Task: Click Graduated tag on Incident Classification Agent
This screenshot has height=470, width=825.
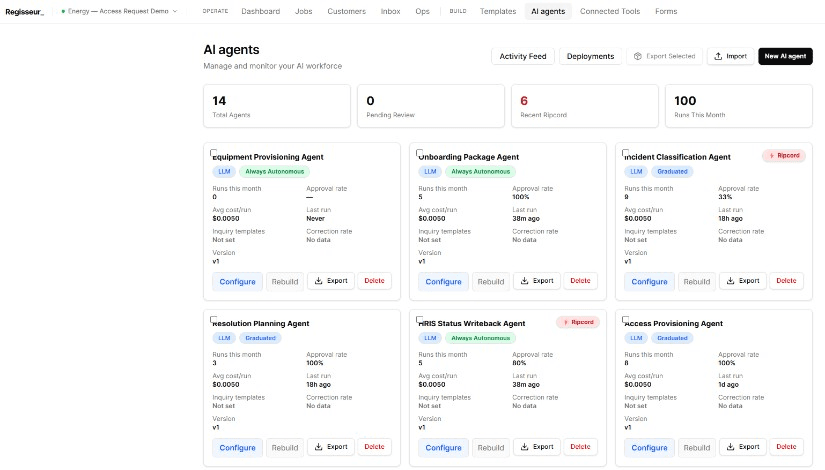Action: (x=672, y=172)
